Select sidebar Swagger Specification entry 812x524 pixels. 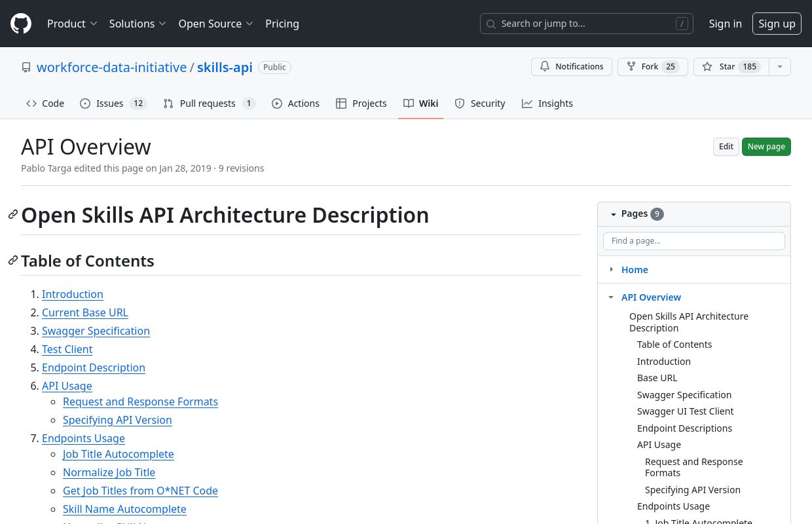point(684,395)
